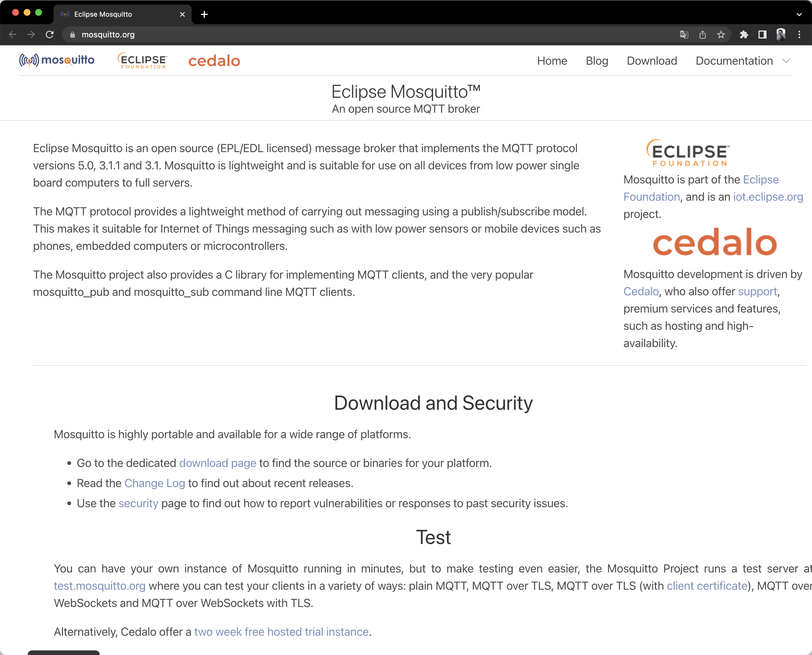This screenshot has height=655, width=812.
Task: Toggle the browser side panel icon
Action: tap(762, 35)
